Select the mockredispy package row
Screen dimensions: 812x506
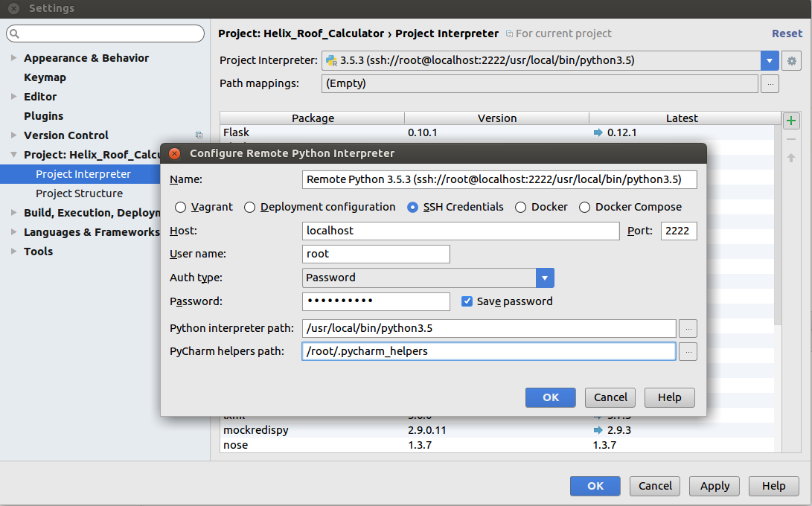(x=497, y=430)
